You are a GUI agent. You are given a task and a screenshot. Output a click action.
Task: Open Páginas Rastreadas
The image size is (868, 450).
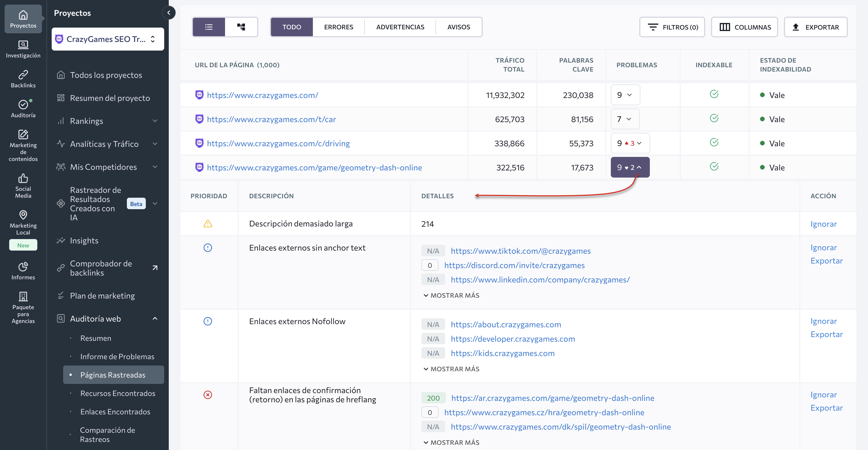tap(114, 375)
